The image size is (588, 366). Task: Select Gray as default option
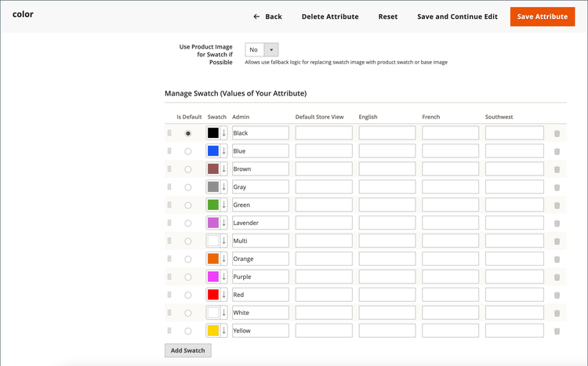pyautogui.click(x=188, y=187)
